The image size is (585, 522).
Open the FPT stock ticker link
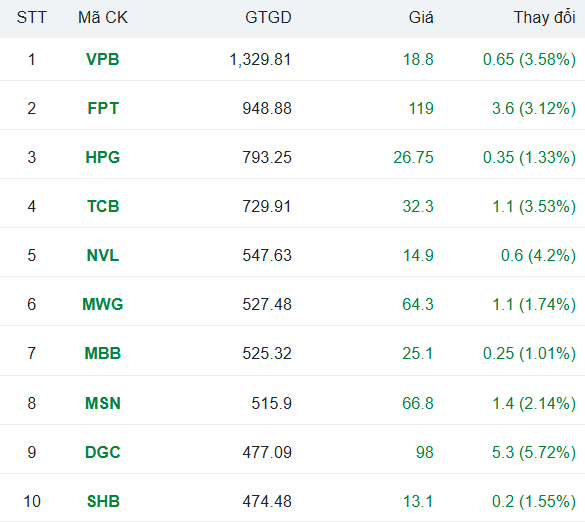point(103,108)
